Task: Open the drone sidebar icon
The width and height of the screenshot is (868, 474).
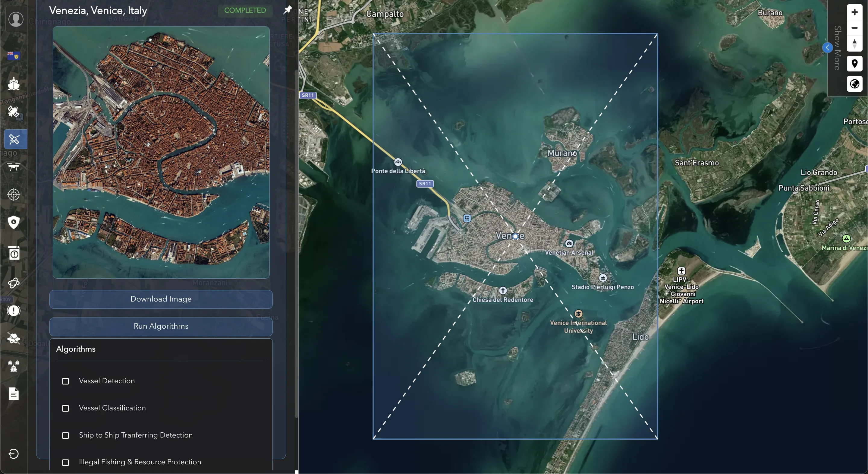Action: point(14,167)
